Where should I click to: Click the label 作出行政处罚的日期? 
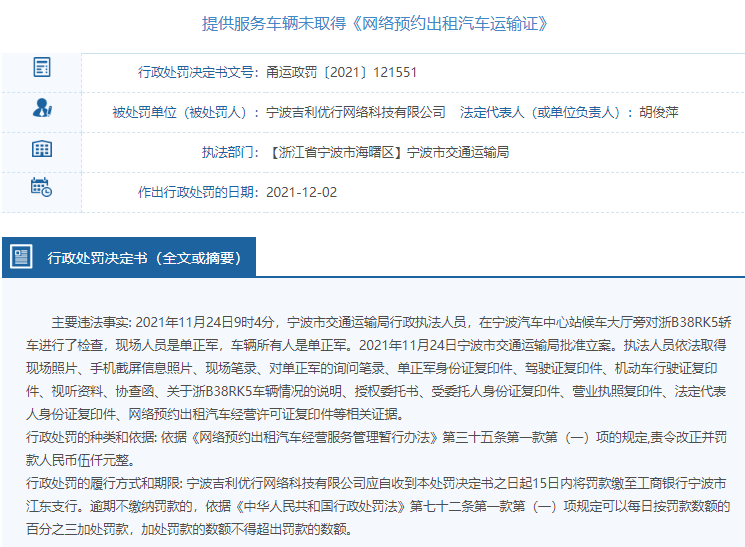click(x=198, y=192)
